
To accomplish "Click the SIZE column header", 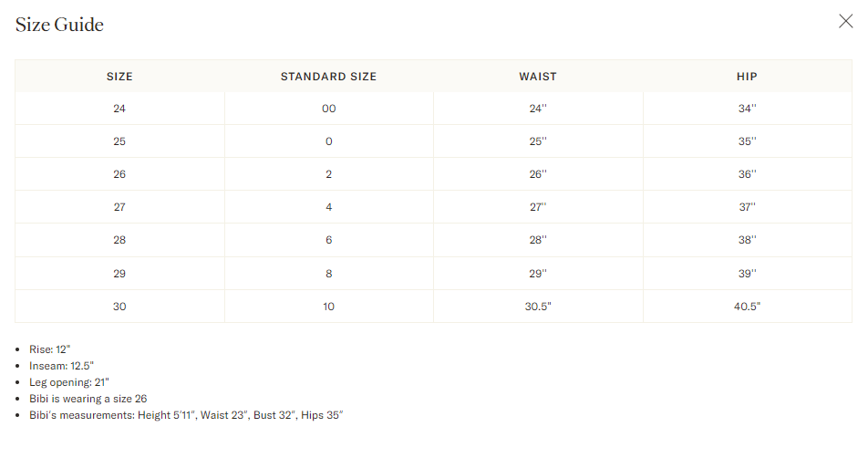I will coord(119,77).
